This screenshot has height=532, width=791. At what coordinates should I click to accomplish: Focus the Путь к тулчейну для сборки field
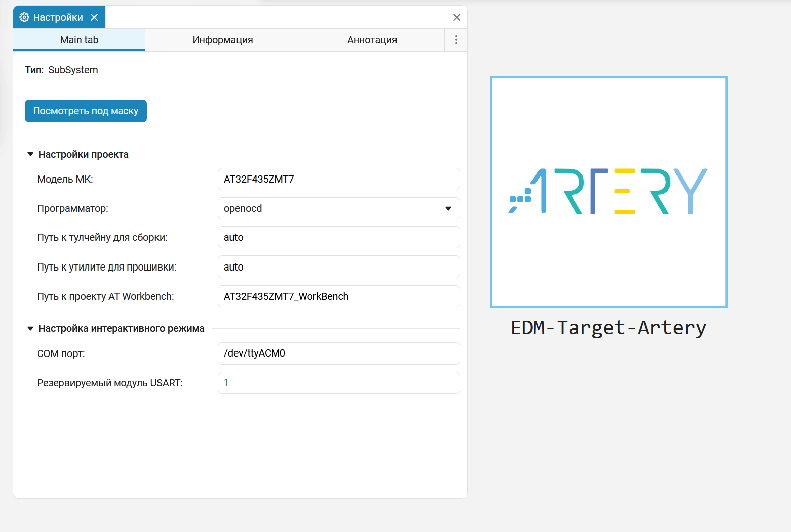[x=339, y=237]
